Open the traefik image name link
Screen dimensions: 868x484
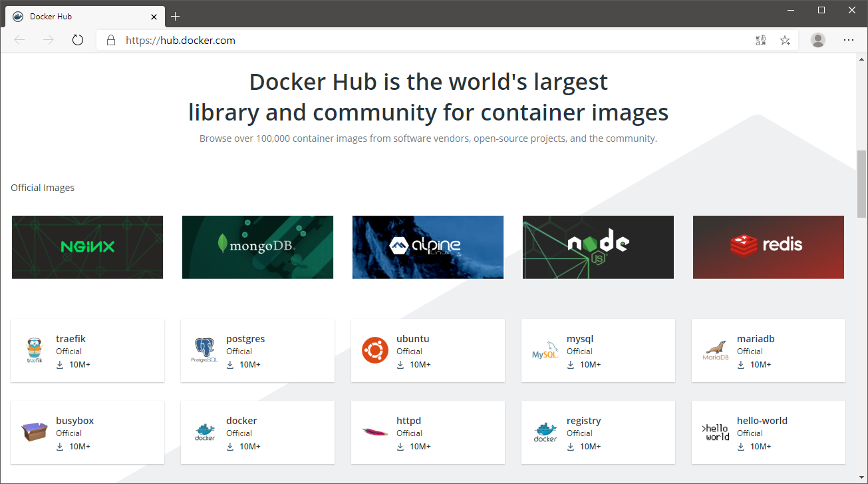[x=71, y=339]
